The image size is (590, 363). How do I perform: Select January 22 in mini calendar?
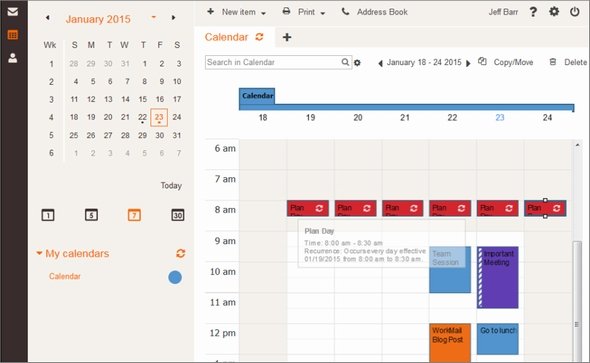(143, 117)
